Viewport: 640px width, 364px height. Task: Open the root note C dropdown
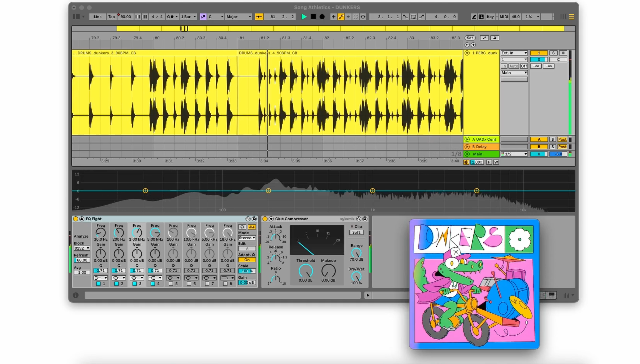coord(216,17)
